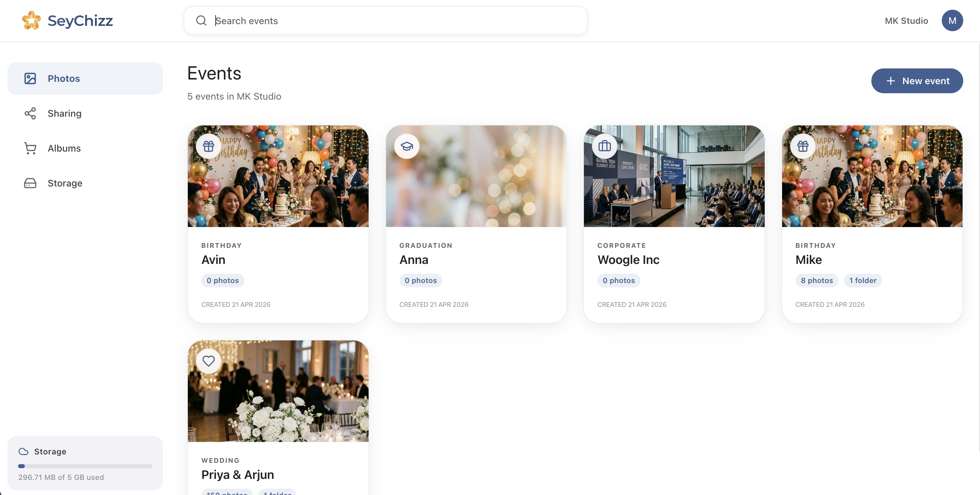The width and height of the screenshot is (980, 495).
Task: Click the 1 folder badge on Mike's card
Action: [862, 280]
